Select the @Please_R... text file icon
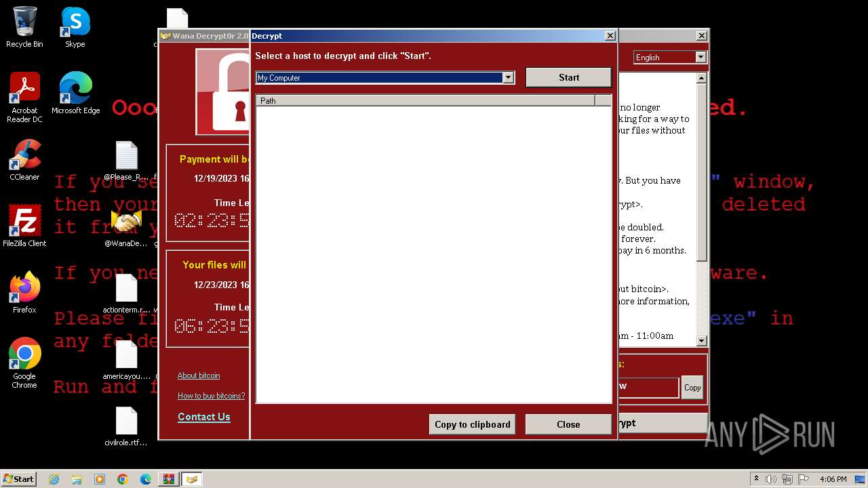 tap(126, 161)
